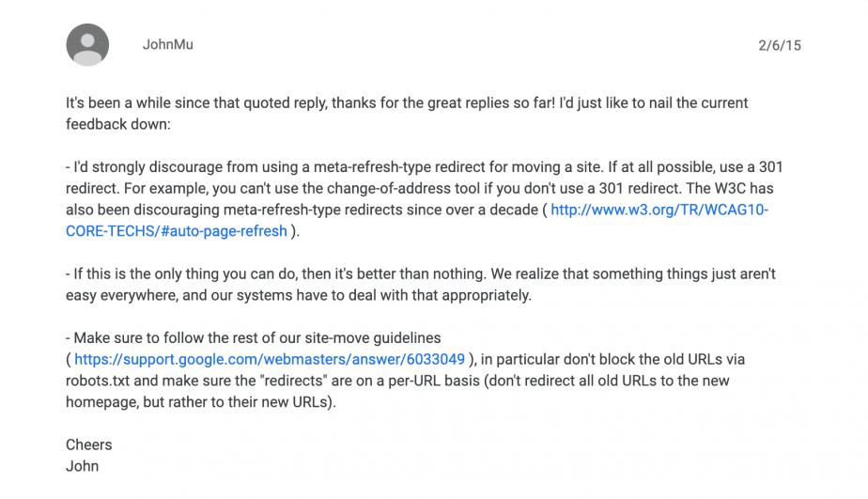868x499 pixels.
Task: Click the "John" signature text
Action: pos(83,466)
